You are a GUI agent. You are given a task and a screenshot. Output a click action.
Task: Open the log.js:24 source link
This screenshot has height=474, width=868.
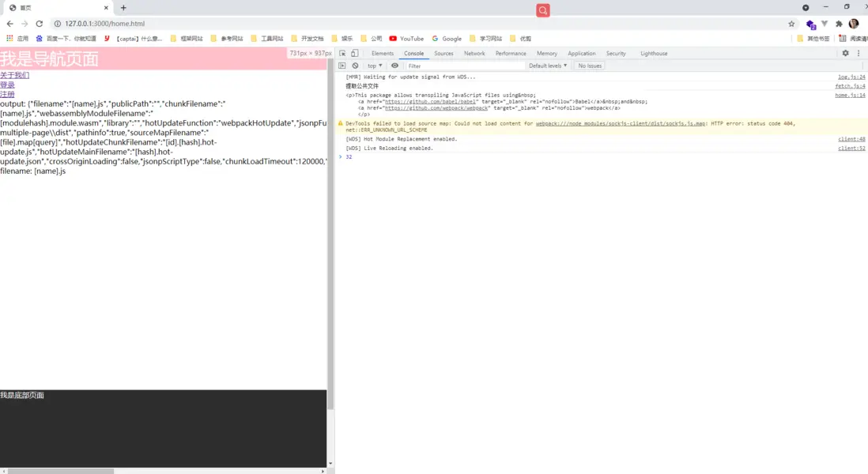coord(851,77)
